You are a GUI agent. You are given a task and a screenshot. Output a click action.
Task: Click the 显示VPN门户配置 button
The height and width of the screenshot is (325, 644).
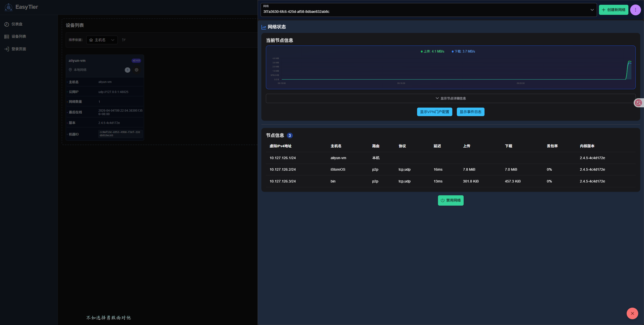click(x=434, y=112)
